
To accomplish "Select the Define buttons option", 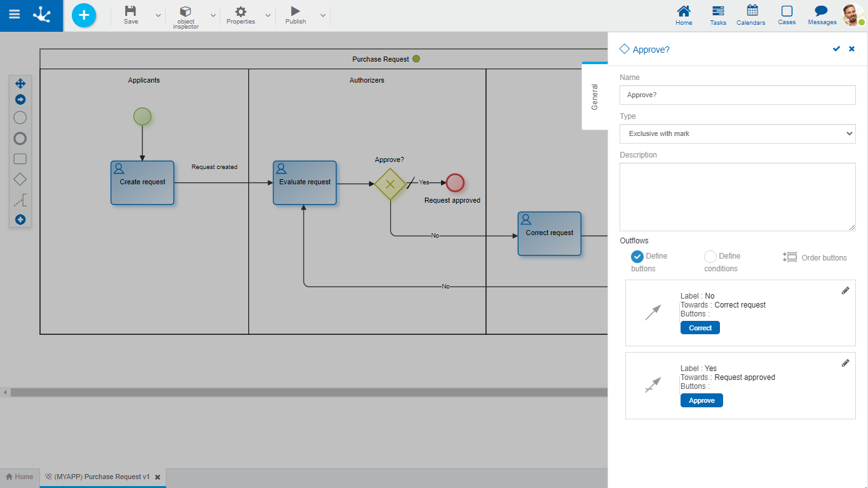I will click(637, 257).
